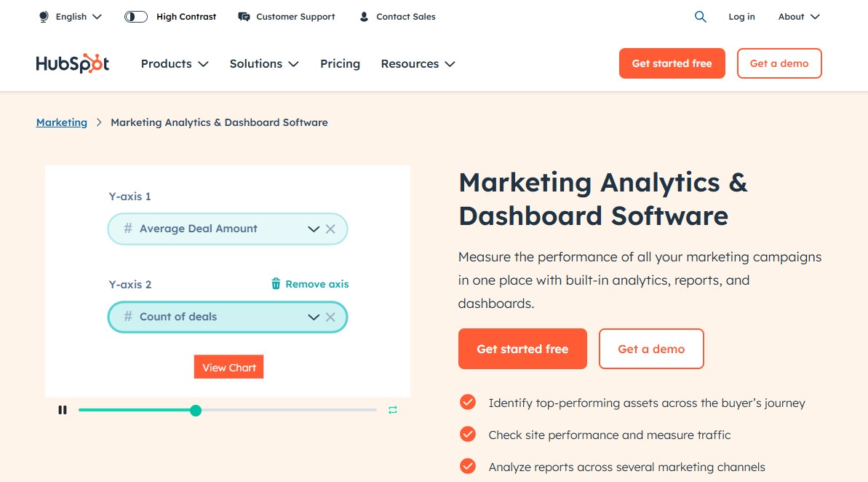Click the trash icon for Remove axis
Viewport: 868px width, 482px height.
coord(276,284)
